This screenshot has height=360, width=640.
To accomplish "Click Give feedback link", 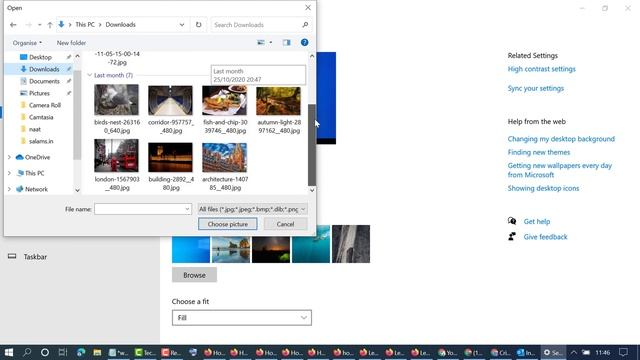I will tap(545, 237).
